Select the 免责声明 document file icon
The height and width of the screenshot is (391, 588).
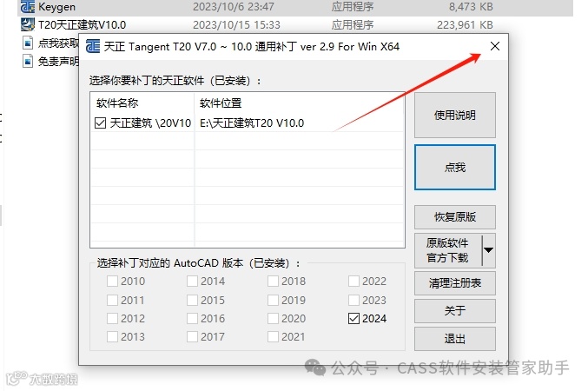28,61
